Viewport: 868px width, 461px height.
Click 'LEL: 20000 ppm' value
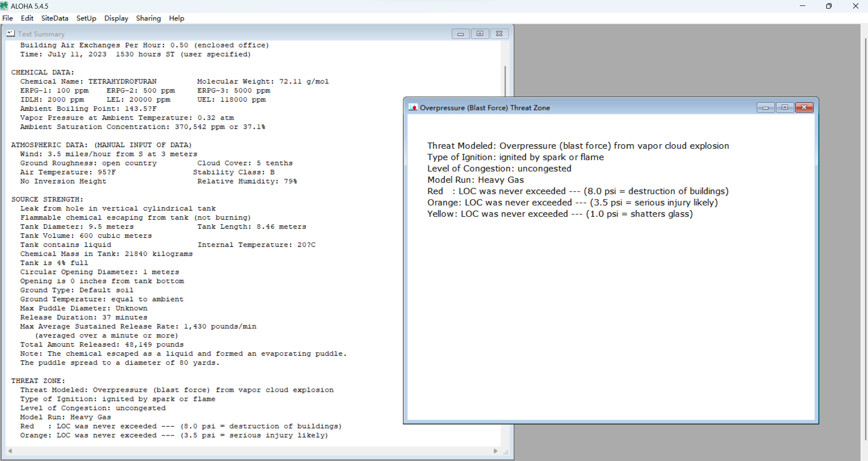point(139,99)
